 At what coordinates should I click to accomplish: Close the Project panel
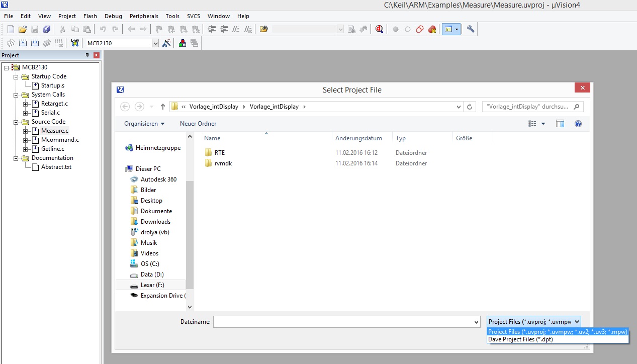pyautogui.click(x=97, y=55)
